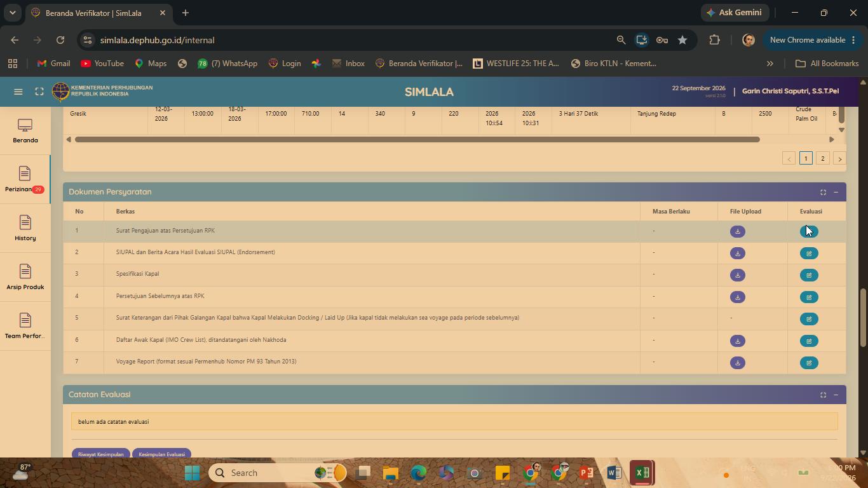Toggle fullscreen icon in SIMLALA header

[39, 92]
